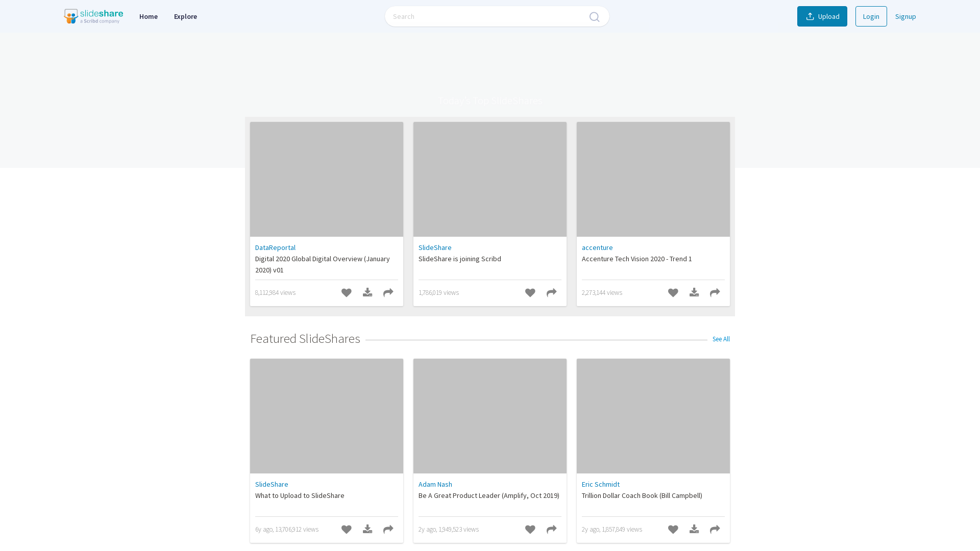Open Be A Great Product Leader title
This screenshot has width=980, height=551.
tap(489, 495)
